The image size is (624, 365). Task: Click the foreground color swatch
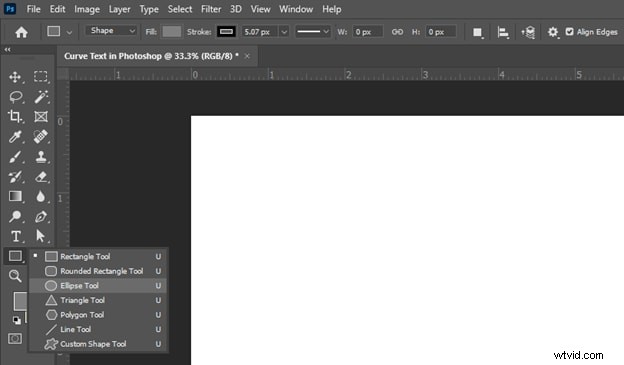pyautogui.click(x=20, y=301)
